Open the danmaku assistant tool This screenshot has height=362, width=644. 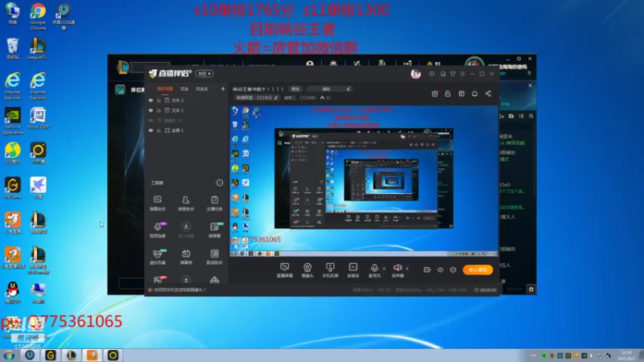coord(157,204)
